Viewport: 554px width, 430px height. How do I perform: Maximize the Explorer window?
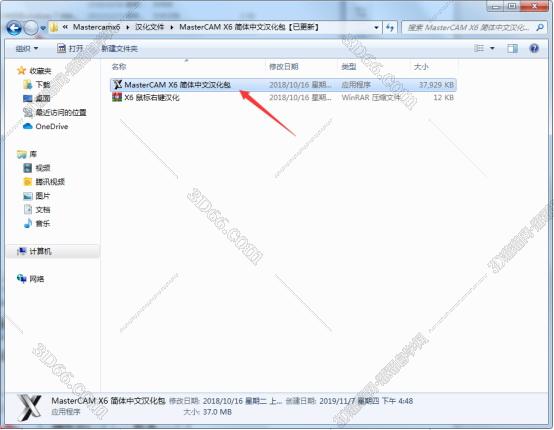pyautogui.click(x=512, y=7)
